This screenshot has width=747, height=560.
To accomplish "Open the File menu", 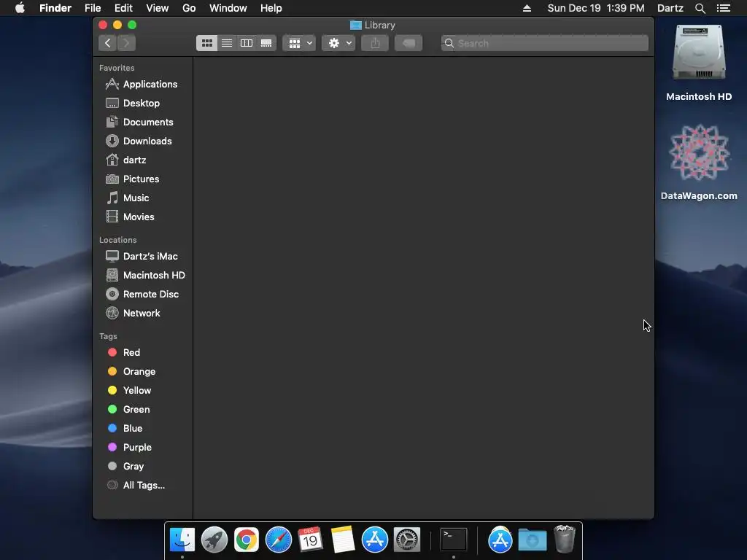I will point(93,8).
